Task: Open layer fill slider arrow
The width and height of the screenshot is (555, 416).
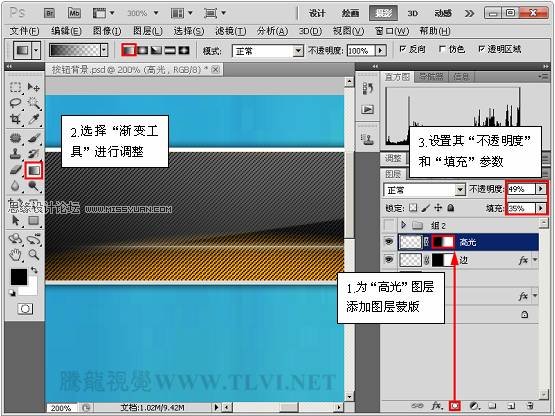Action: pos(541,208)
